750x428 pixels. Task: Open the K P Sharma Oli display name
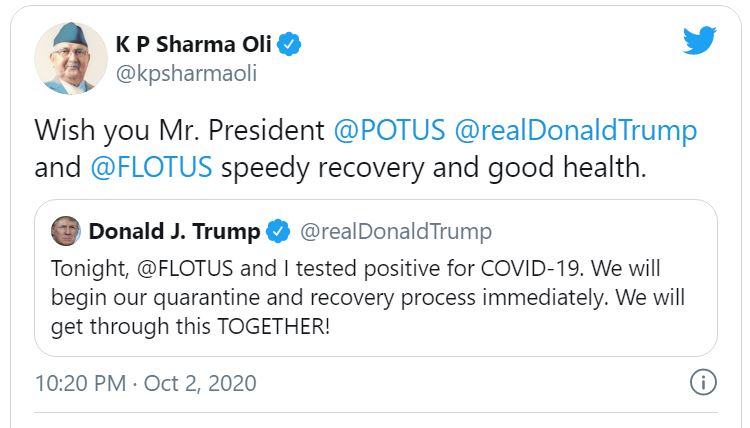[193, 44]
